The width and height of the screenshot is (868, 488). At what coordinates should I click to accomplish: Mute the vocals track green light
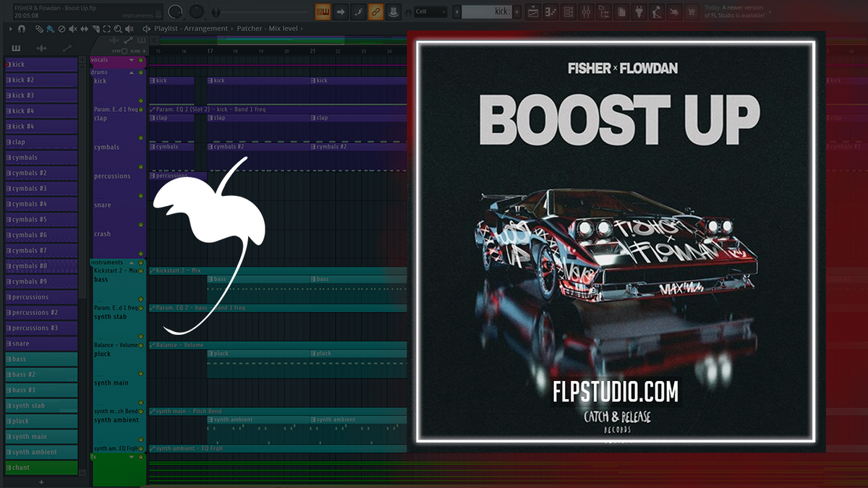point(141,60)
